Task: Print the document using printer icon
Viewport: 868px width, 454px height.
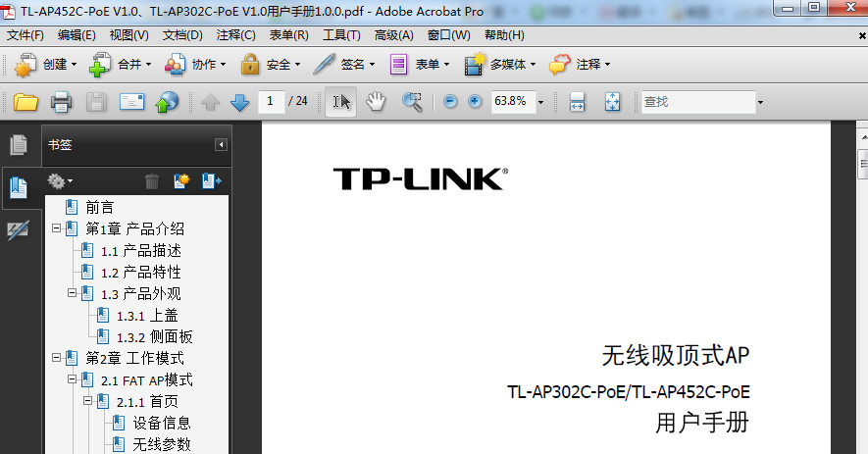Action: pos(61,102)
